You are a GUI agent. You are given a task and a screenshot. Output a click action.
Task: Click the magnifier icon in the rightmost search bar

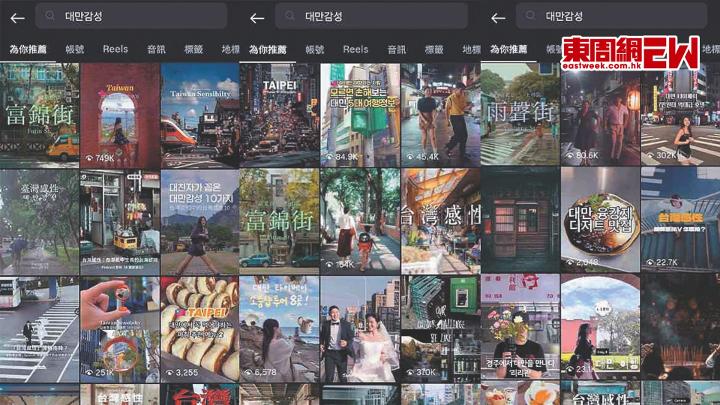531,16
